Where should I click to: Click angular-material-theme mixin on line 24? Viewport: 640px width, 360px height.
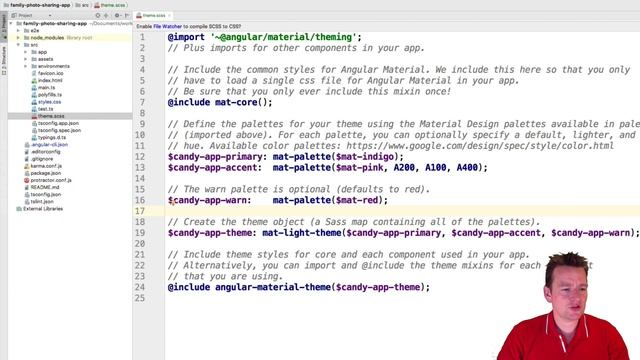[273, 287]
